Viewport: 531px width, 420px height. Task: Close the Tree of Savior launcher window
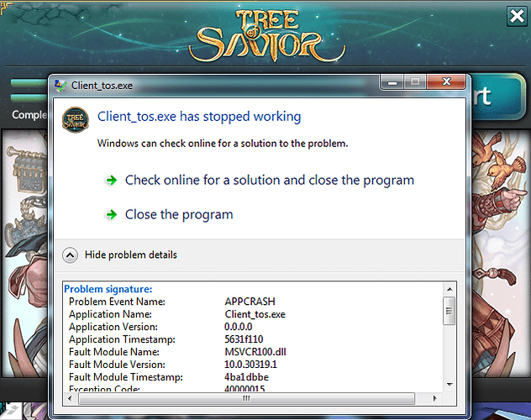[x=517, y=16]
